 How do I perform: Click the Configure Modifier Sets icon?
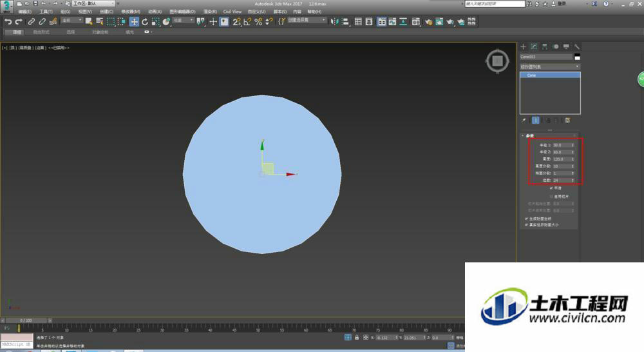(x=567, y=121)
